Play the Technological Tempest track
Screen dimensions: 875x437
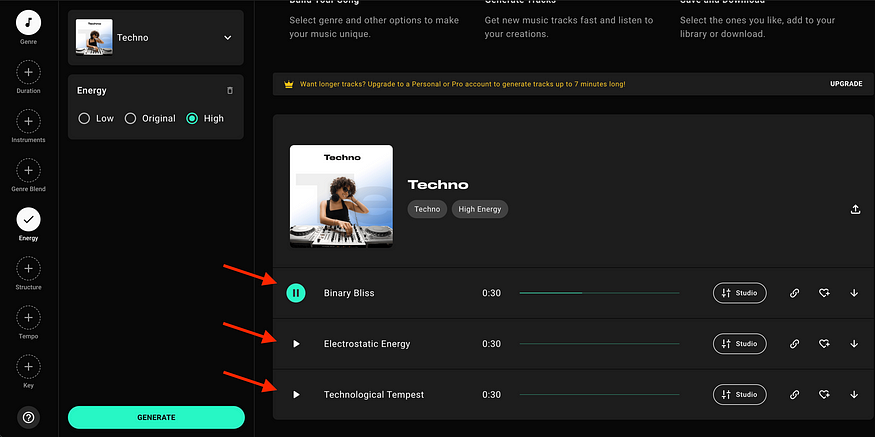(296, 395)
